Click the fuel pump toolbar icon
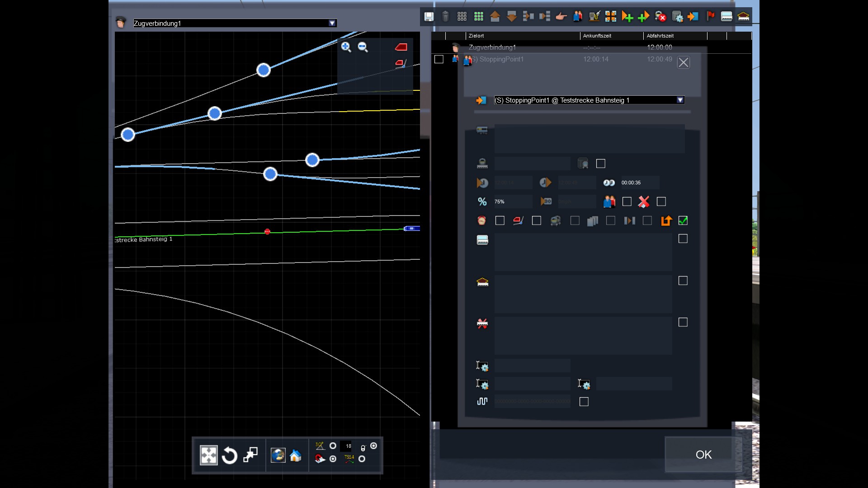Image resolution: width=868 pixels, height=488 pixels. 594,17
